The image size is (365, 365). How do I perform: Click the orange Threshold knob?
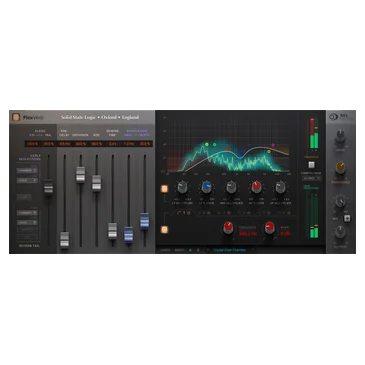tap(340, 168)
